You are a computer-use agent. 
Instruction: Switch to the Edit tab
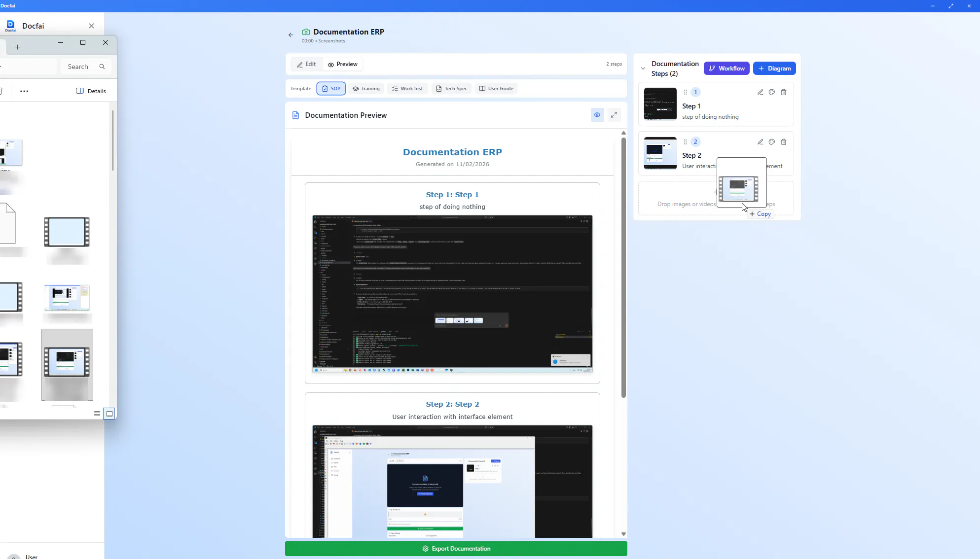(x=306, y=64)
